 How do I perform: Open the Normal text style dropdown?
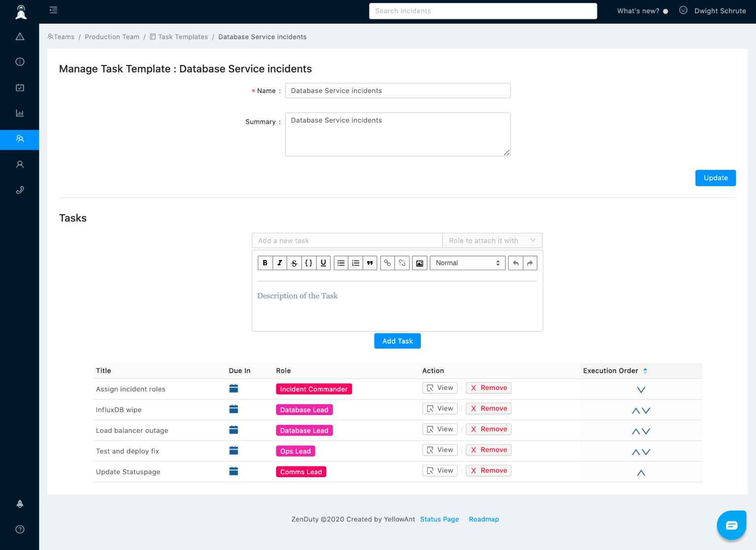(x=468, y=263)
